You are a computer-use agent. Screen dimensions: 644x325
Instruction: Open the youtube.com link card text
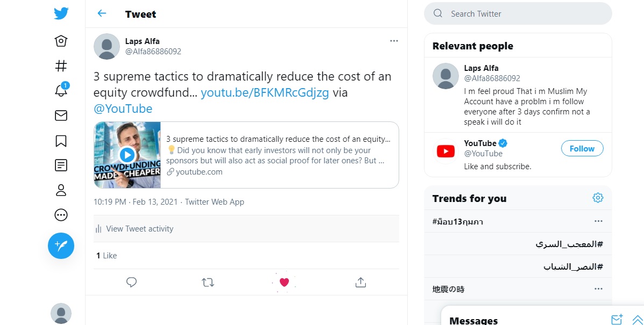pos(199,172)
